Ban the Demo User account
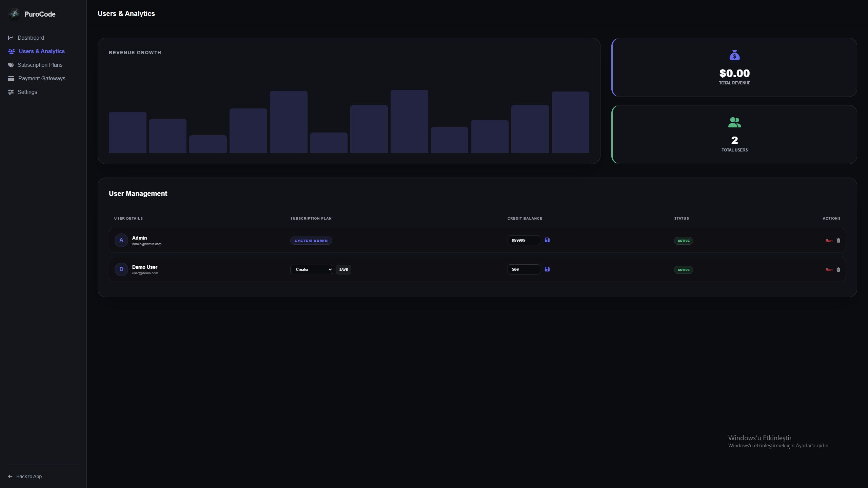Screen dimensions: 868x488 829,270
